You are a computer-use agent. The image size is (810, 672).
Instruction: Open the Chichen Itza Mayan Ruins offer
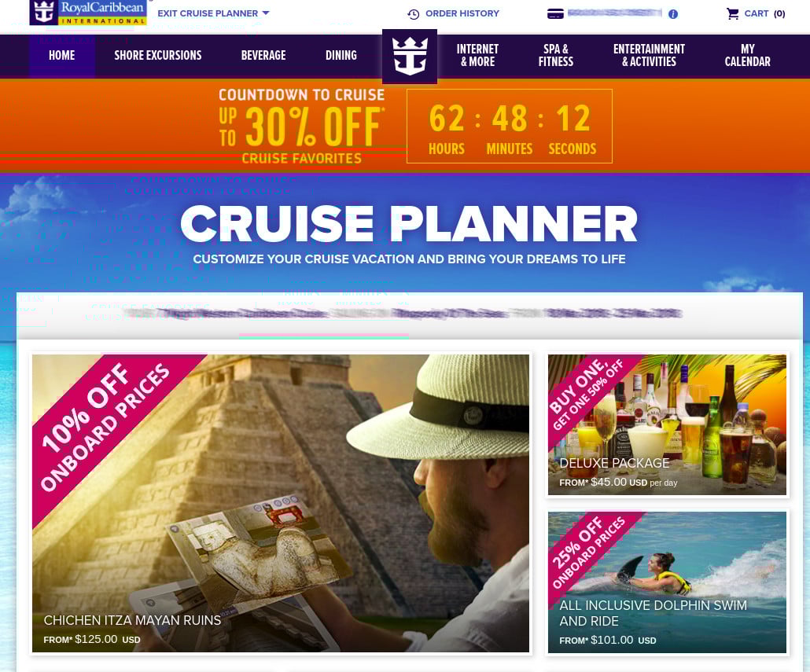(281, 503)
